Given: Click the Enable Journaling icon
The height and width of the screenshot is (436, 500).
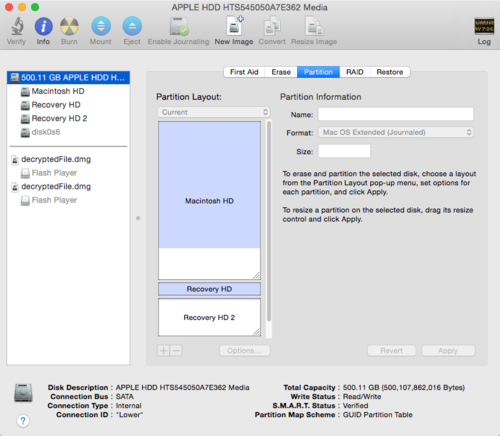Looking at the screenshot, I should coord(179,26).
